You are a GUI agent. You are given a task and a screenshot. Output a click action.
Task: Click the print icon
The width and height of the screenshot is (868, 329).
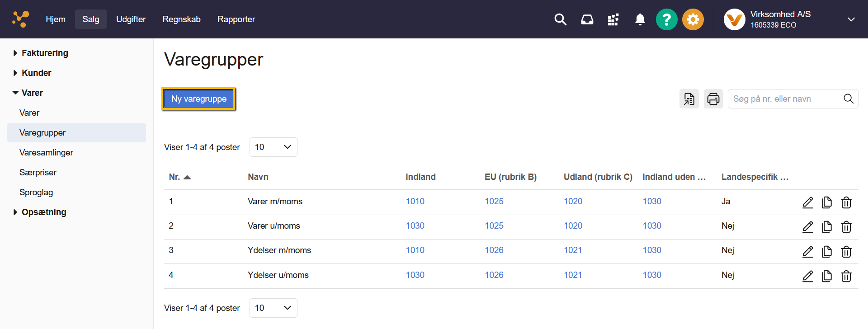713,99
